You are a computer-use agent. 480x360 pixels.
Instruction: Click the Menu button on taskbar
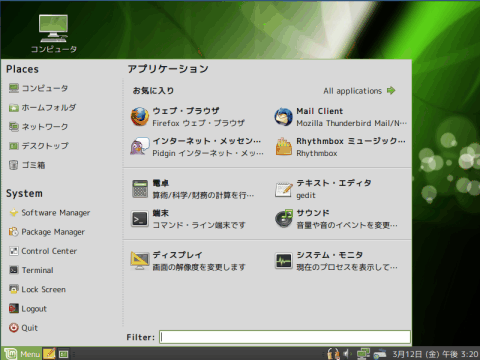[x=22, y=353]
